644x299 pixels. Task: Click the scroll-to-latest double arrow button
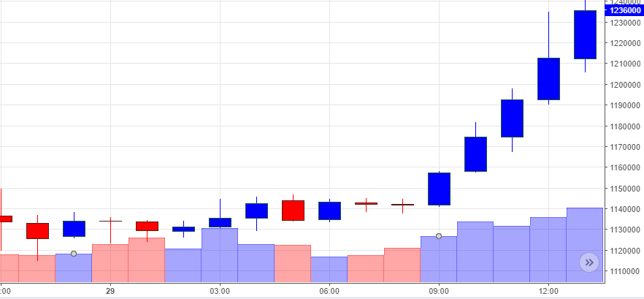589,262
